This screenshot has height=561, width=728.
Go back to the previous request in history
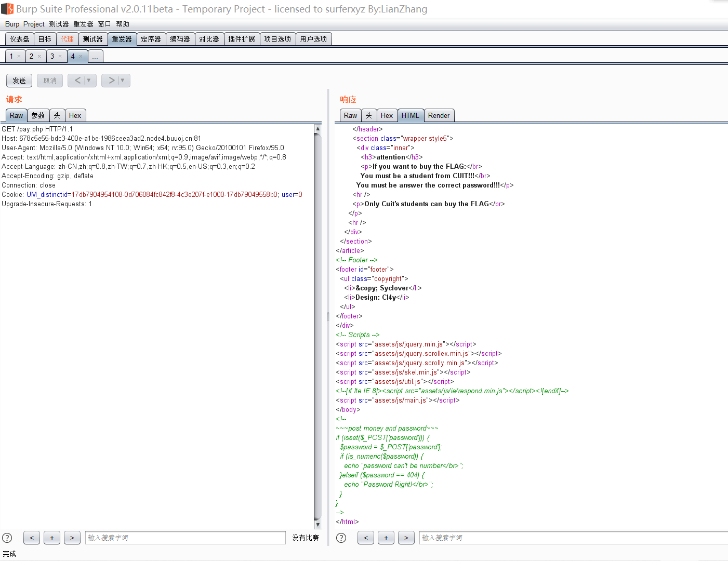click(x=77, y=81)
